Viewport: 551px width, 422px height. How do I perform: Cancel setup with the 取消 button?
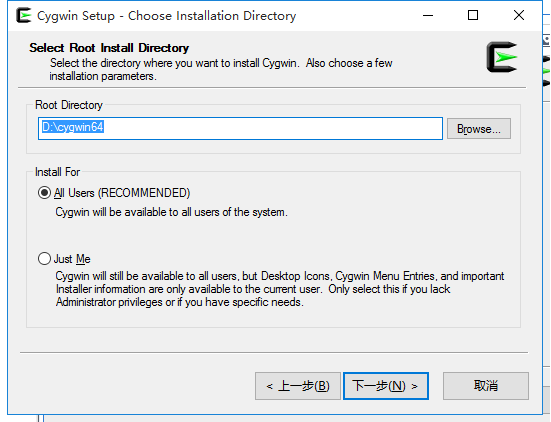coord(486,386)
